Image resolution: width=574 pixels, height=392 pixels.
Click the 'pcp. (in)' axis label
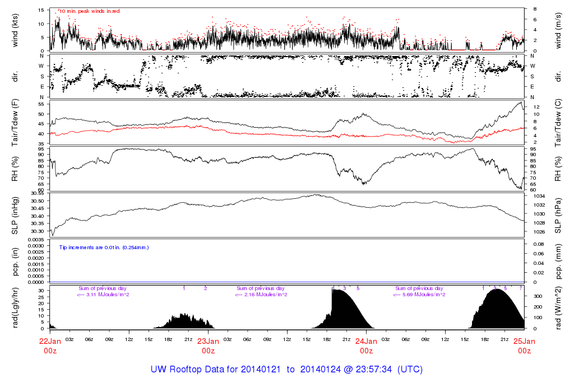[x=15, y=260]
